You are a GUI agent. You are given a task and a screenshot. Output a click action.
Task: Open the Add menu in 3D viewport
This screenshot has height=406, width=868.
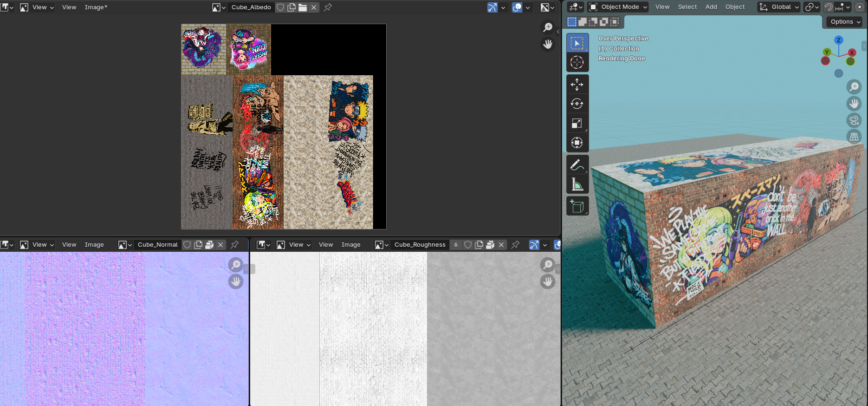[711, 7]
